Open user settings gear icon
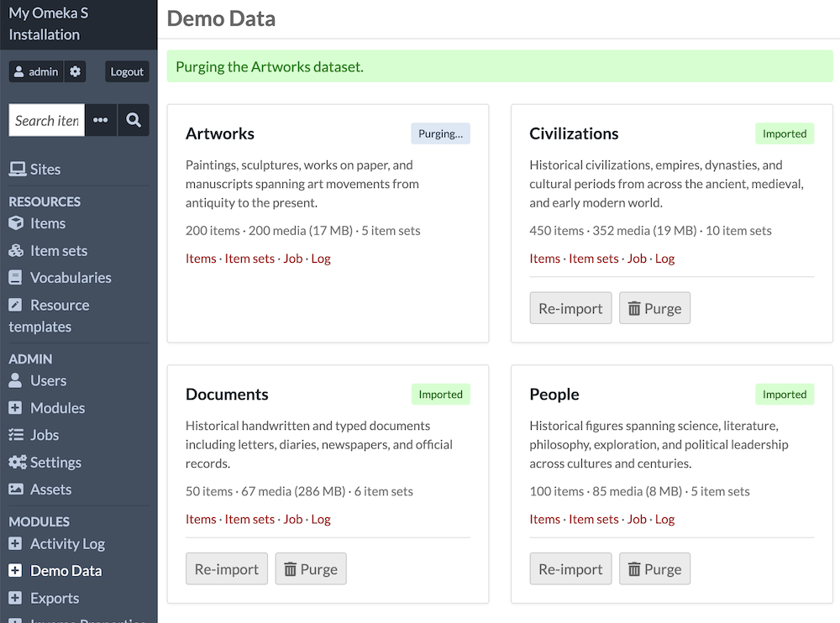840x623 pixels. (x=75, y=71)
